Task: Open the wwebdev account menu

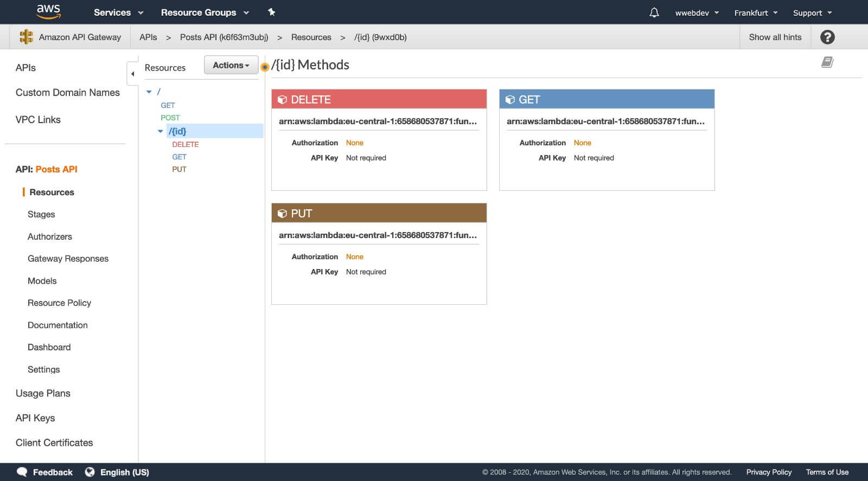Action: 697,12
